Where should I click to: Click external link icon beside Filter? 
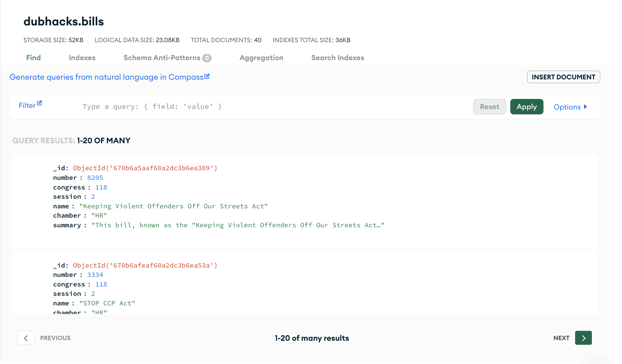[39, 103]
